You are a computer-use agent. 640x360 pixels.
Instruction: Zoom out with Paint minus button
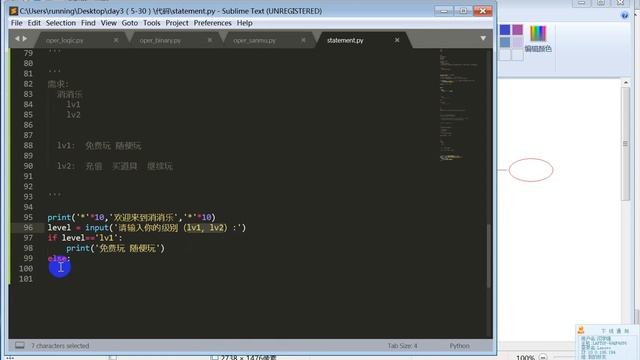coord(542,357)
